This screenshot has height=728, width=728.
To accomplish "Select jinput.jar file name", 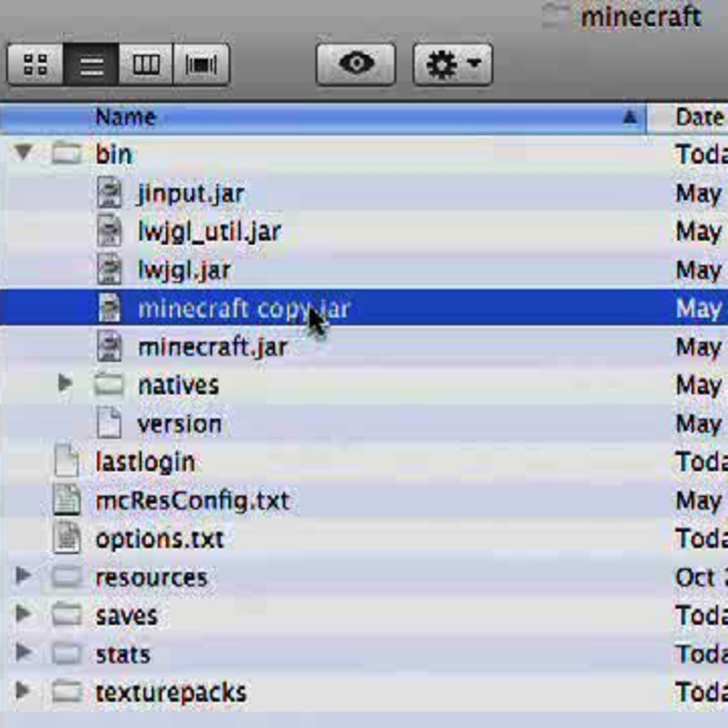I will [x=191, y=194].
